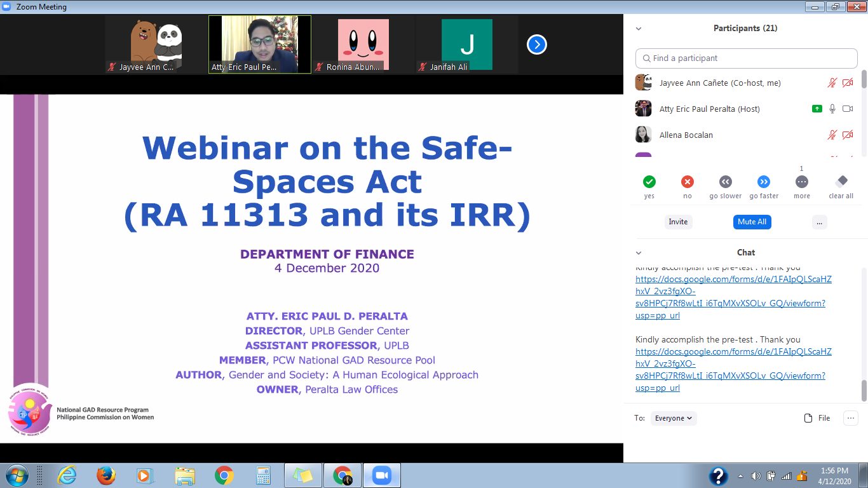Image resolution: width=868 pixels, height=488 pixels.
Task: Click the Invite button
Action: 678,222
